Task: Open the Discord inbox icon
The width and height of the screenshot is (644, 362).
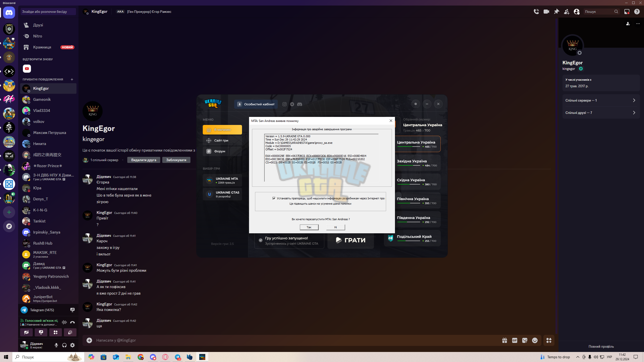Action: click(x=627, y=12)
